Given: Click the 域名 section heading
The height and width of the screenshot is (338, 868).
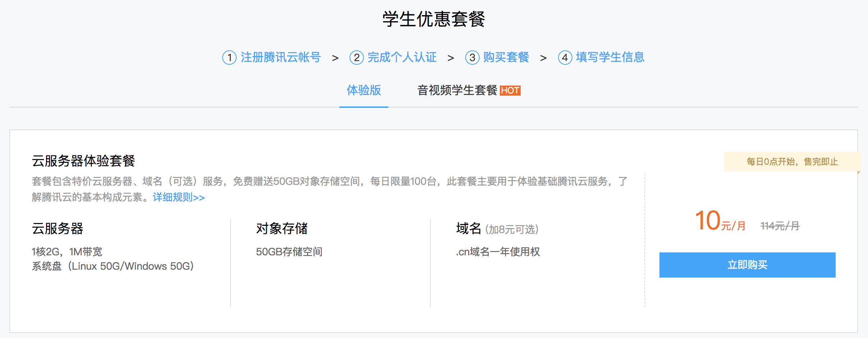Looking at the screenshot, I should pyautogui.click(x=469, y=228).
